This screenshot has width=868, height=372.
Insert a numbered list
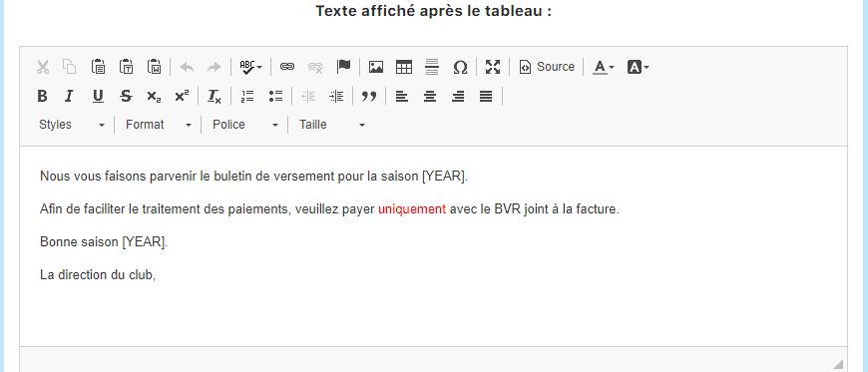[246, 97]
